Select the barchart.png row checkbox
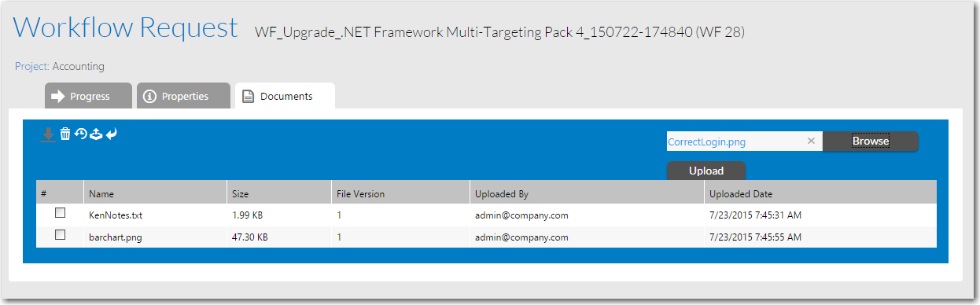980x305 pixels. [x=60, y=236]
